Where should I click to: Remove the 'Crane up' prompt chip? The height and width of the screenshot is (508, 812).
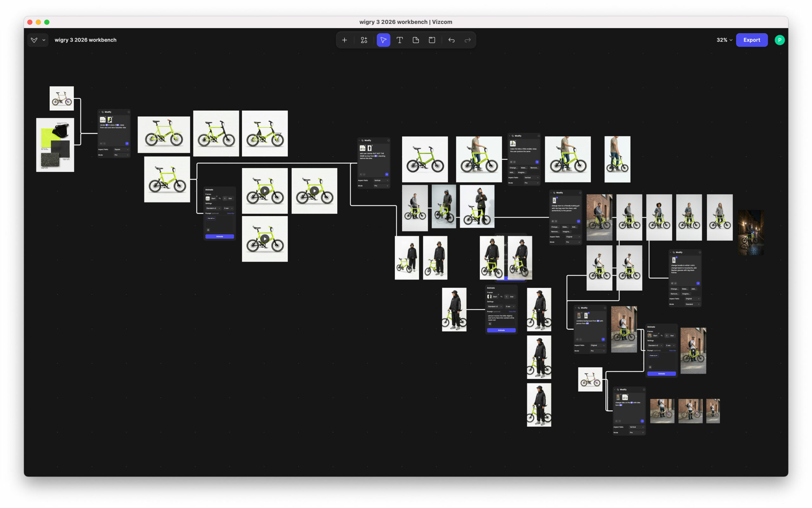pos(657,355)
